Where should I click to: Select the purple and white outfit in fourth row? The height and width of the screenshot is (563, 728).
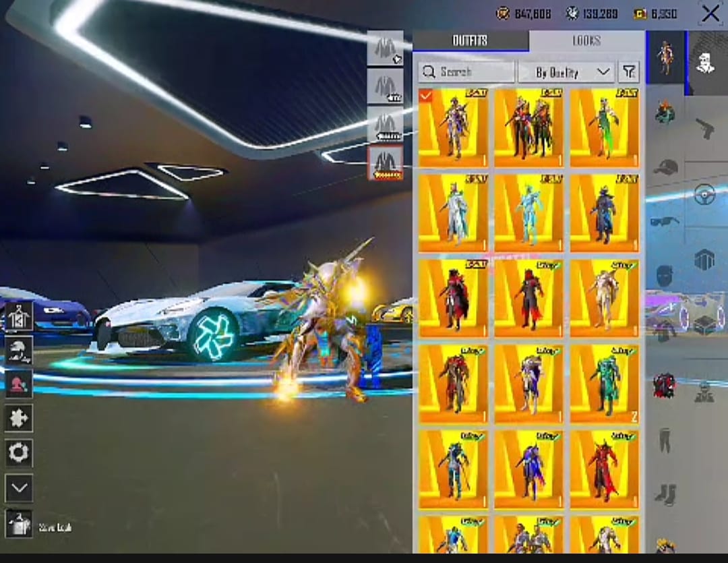tap(529, 384)
